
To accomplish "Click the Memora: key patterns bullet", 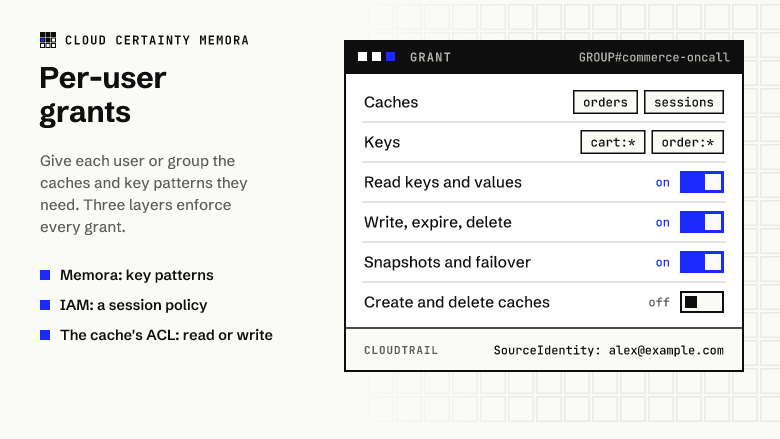I will [x=137, y=275].
